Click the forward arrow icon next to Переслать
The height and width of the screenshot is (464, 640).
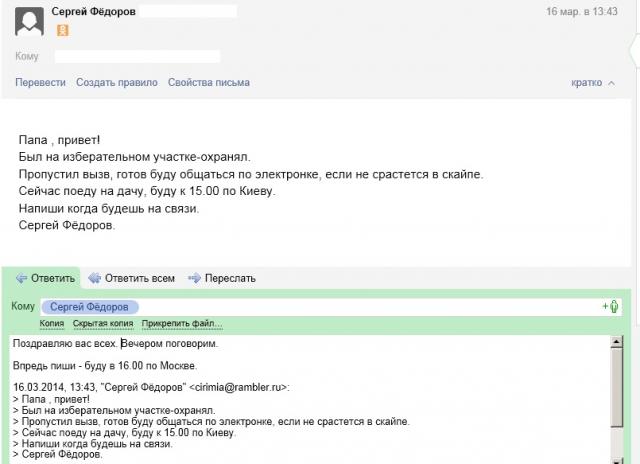pos(195,278)
